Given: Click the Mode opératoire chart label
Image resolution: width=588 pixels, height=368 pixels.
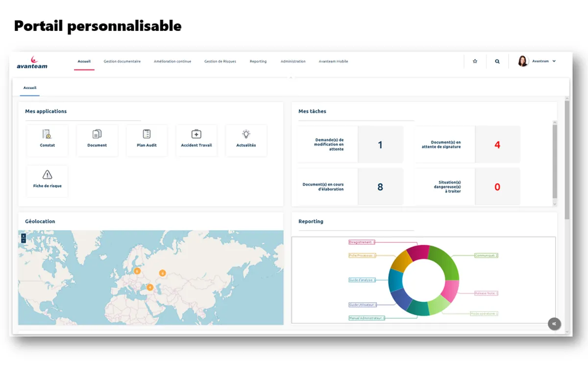Looking at the screenshot, I should click(484, 313).
